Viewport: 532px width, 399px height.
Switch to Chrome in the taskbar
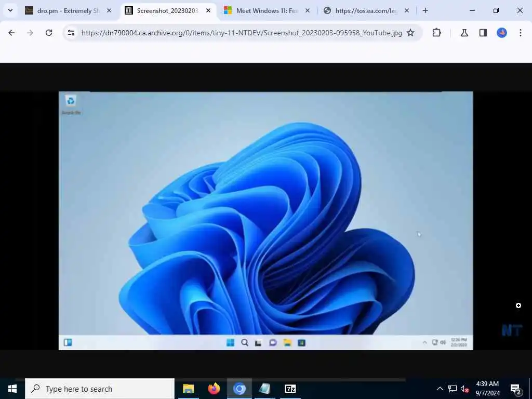[239, 389]
